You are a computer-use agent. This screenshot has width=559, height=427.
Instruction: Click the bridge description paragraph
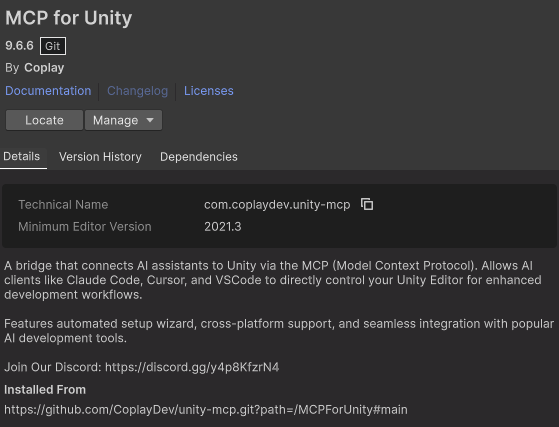tap(273, 280)
